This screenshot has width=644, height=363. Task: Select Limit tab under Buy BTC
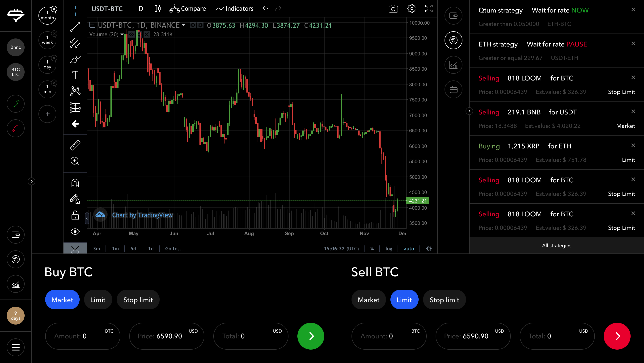coord(98,300)
